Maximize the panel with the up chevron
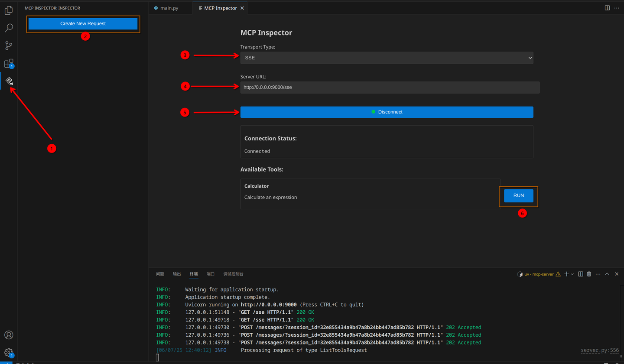The width and height of the screenshot is (624, 364). [607, 274]
